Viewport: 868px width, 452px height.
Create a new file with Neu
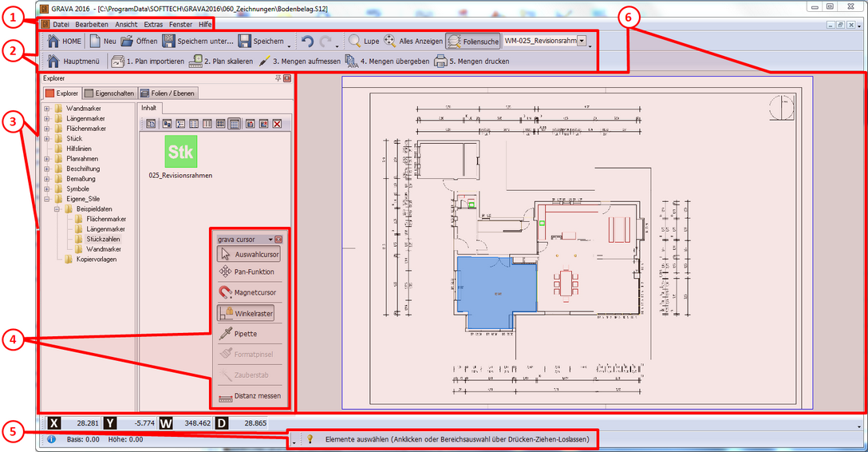pos(103,41)
